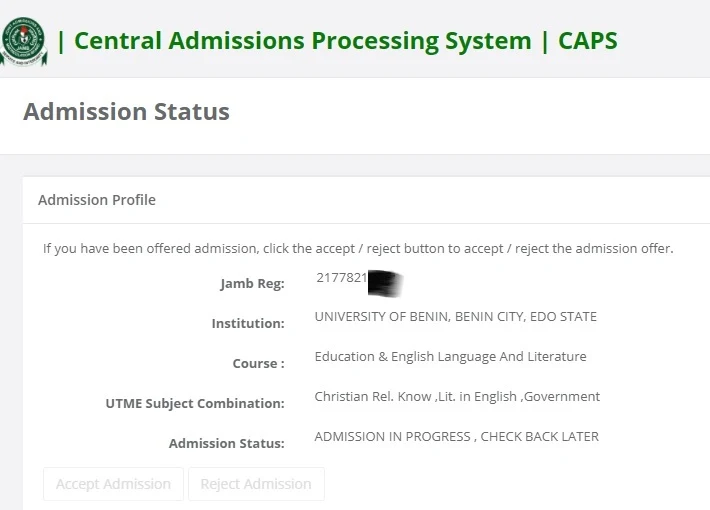The width and height of the screenshot is (710, 510).
Task: Click the Reject Admission button
Action: click(256, 484)
